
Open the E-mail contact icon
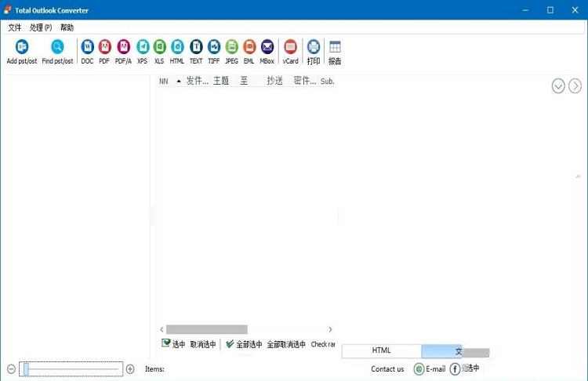point(419,369)
